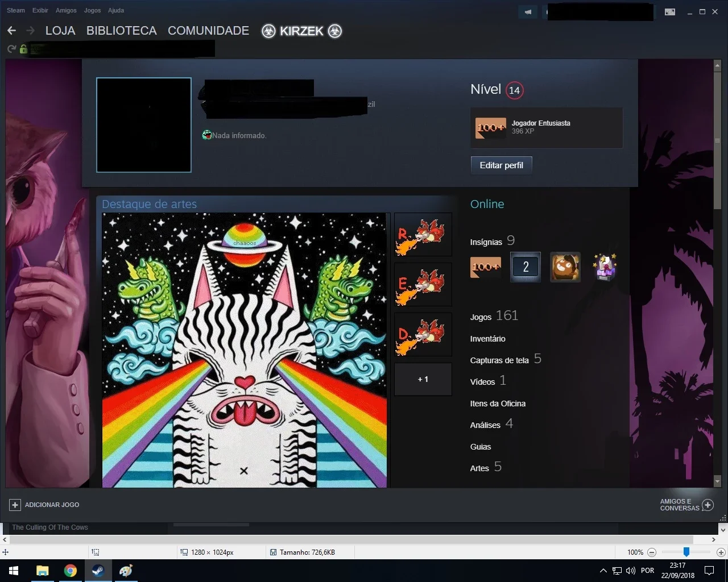Viewport: 728px width, 582px height.
Task: Open the Vídeos link
Action: point(482,382)
